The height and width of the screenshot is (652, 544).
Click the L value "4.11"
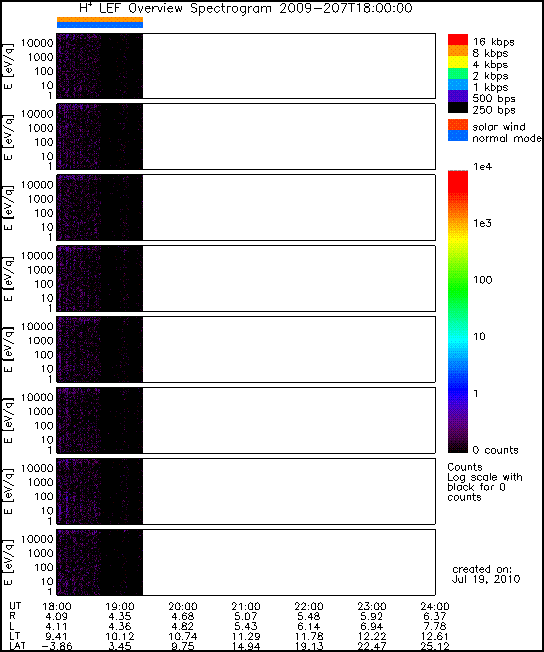(57, 627)
